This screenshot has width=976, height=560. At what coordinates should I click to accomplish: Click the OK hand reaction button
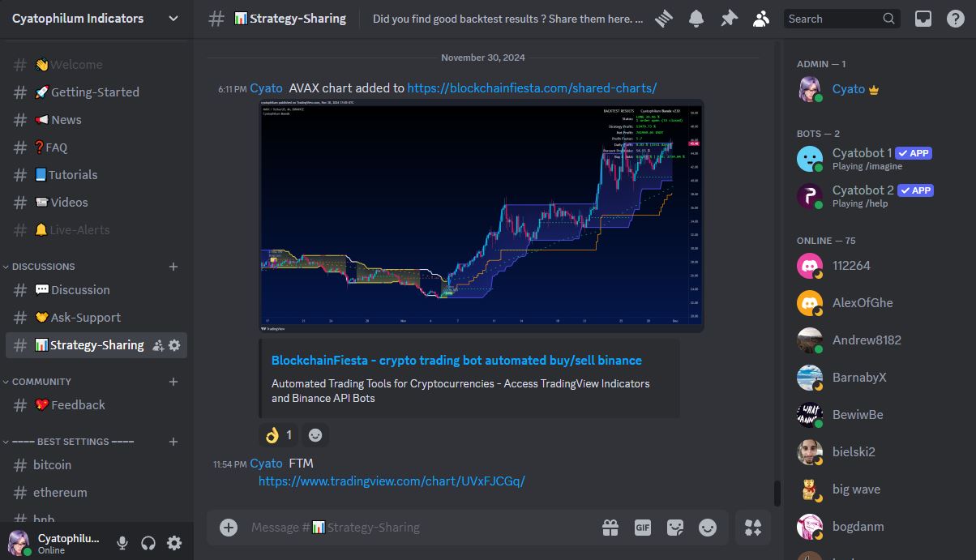click(x=278, y=435)
